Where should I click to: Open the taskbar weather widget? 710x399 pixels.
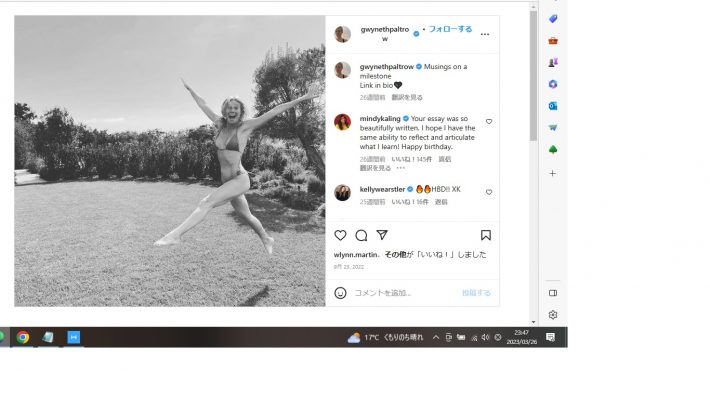click(385, 337)
